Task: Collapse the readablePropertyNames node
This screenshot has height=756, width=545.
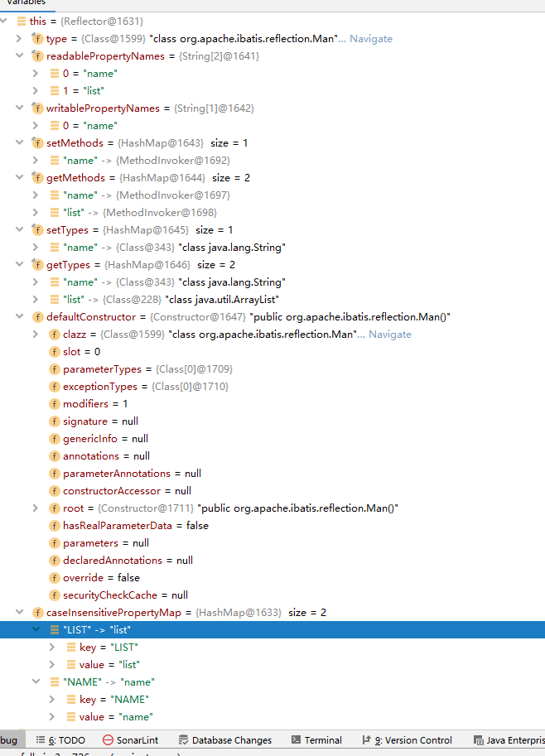Action: coord(19,55)
